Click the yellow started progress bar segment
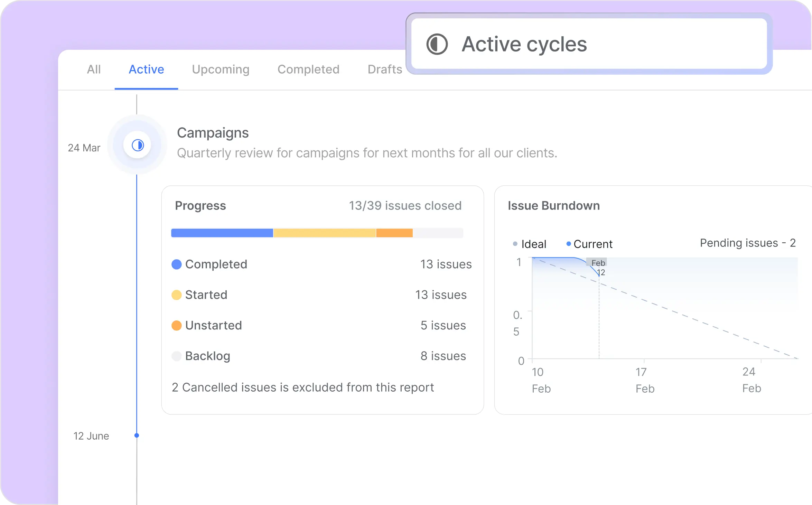This screenshot has height=505, width=812. pos(324,233)
